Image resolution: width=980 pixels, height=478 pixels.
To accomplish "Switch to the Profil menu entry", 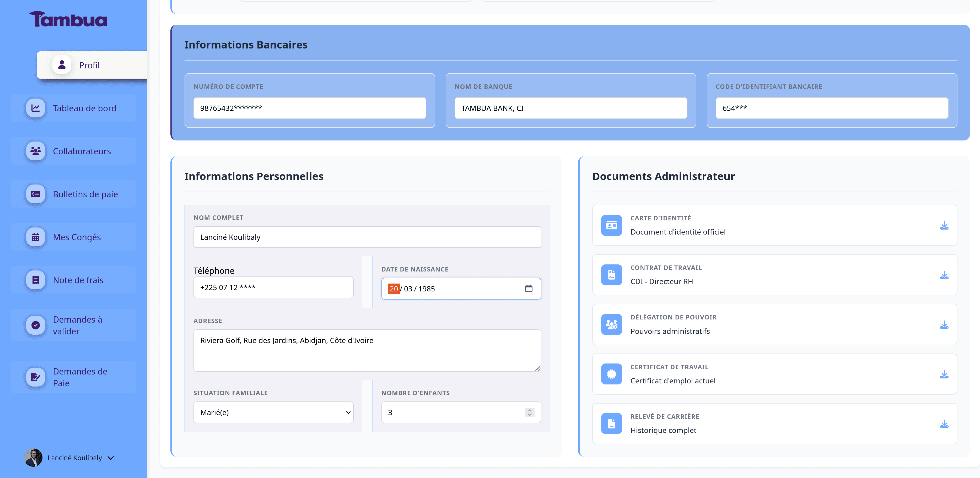I will click(x=89, y=65).
